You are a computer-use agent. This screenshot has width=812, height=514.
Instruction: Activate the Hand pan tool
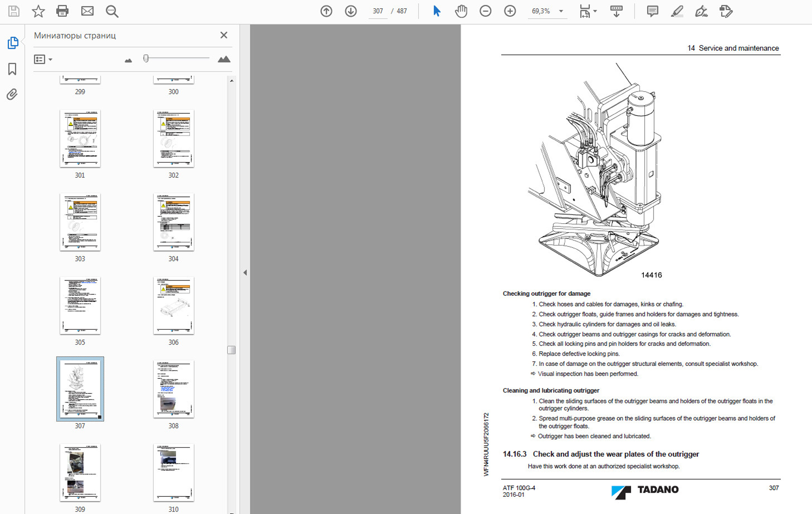(x=461, y=11)
